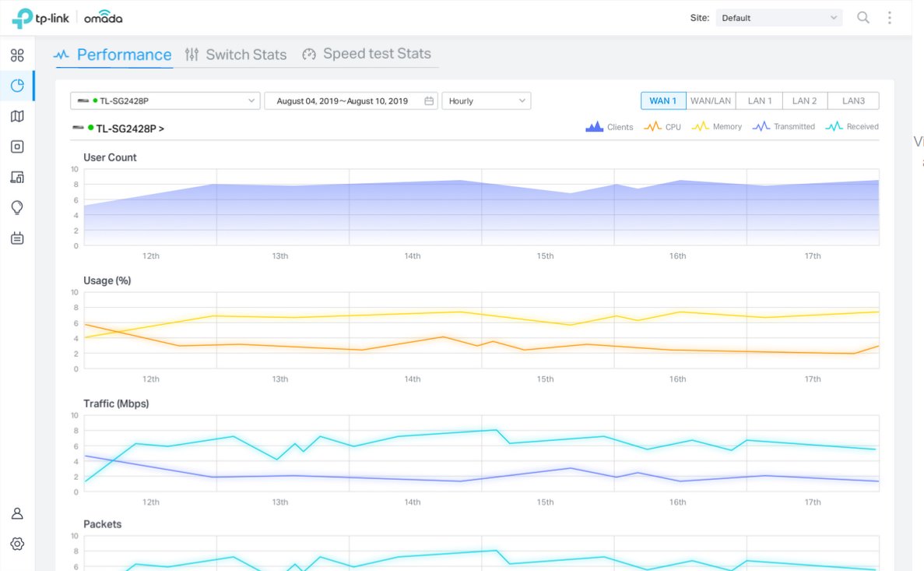Toggle the Clients legend series
924x571 pixels.
pyautogui.click(x=610, y=127)
